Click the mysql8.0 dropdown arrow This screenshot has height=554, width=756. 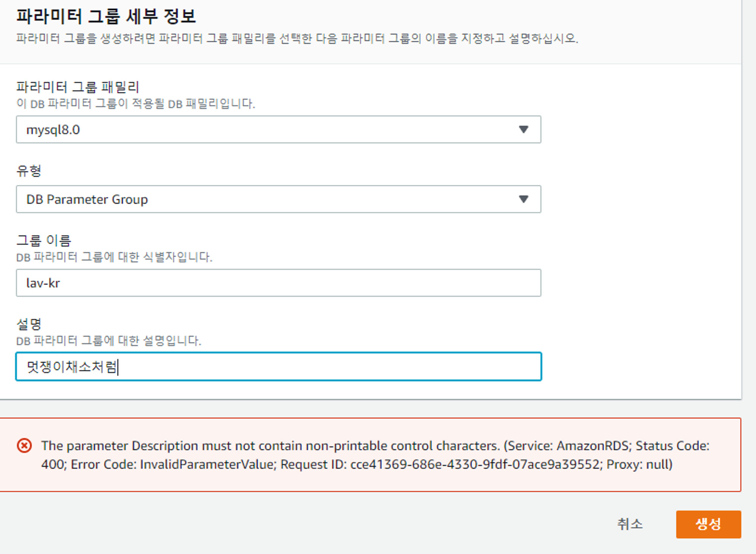point(523,130)
